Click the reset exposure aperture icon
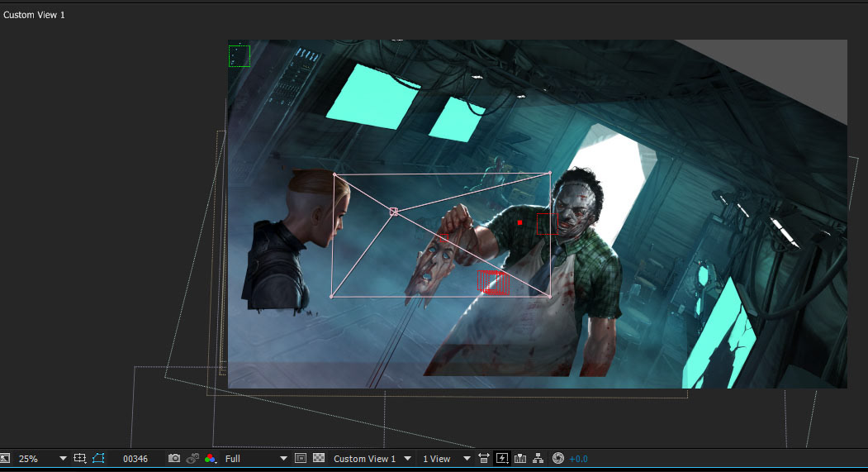This screenshot has width=868, height=472. pyautogui.click(x=558, y=458)
